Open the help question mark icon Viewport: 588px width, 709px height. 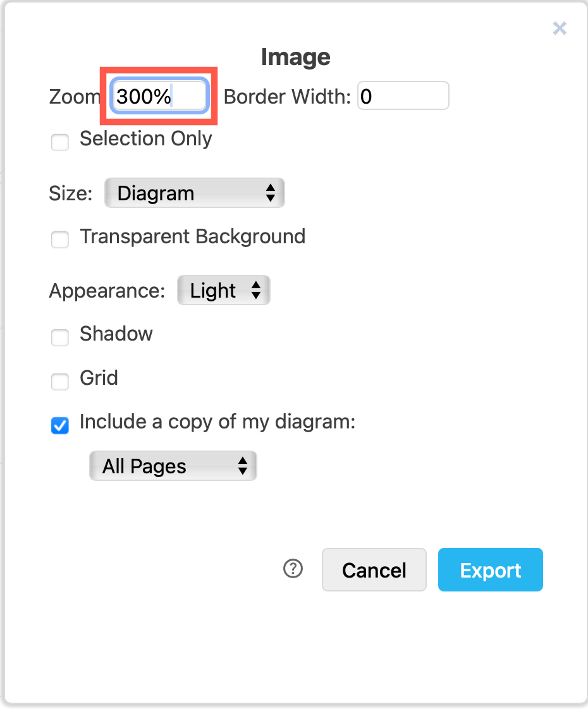tap(292, 569)
